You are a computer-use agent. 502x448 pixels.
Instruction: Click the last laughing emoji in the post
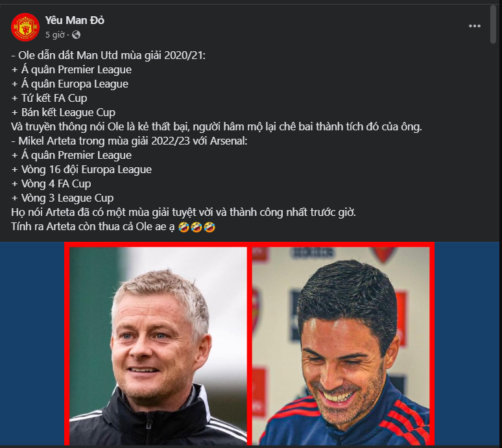pos(209,227)
